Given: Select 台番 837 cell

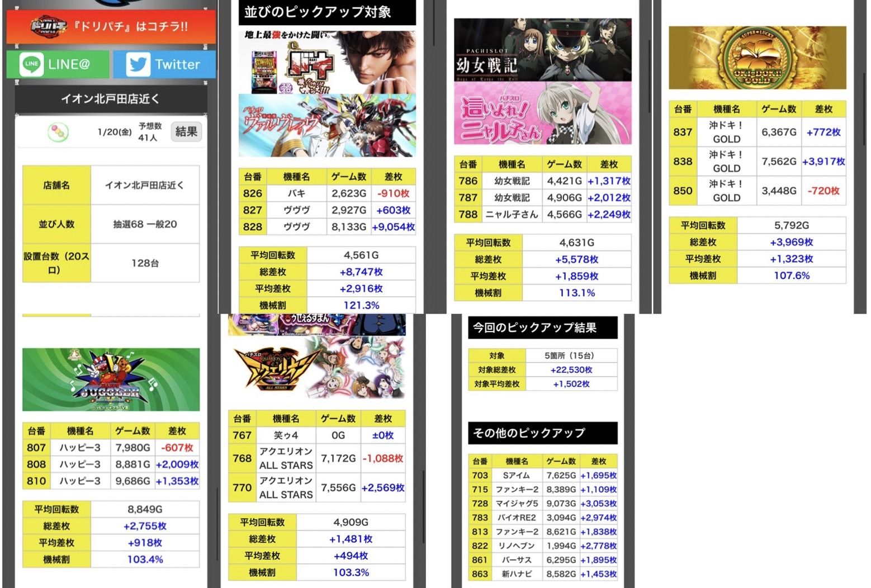Looking at the screenshot, I should (x=683, y=132).
